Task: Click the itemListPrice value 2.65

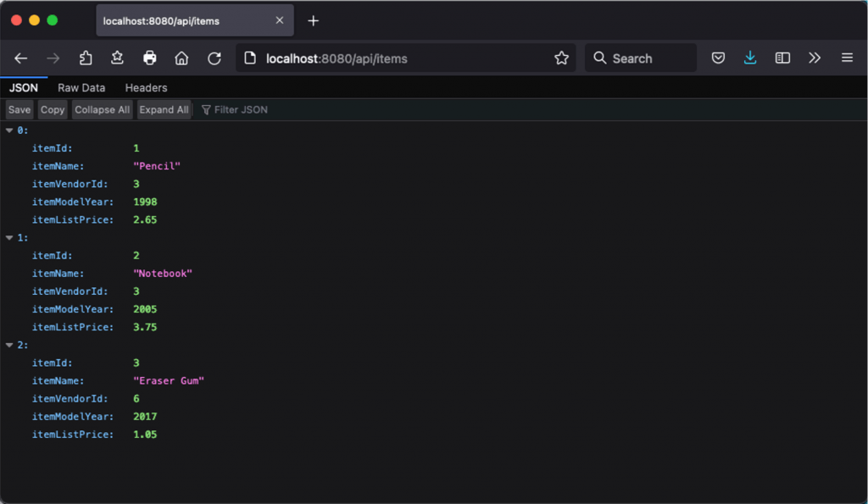Action: click(x=145, y=219)
